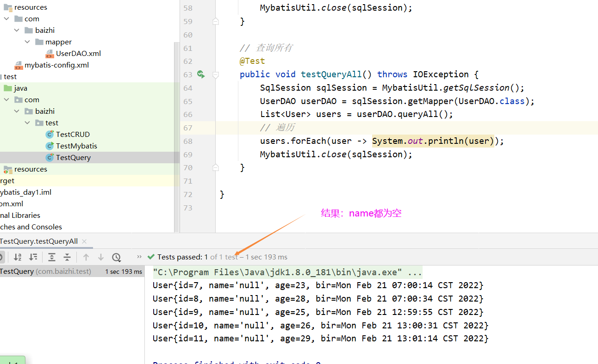
Task: Open test history clock icon
Action: coord(116,257)
